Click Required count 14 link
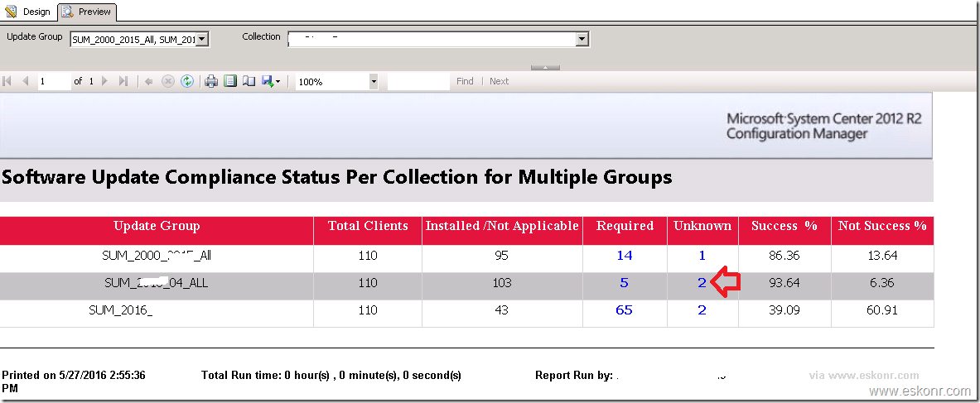 [x=624, y=256]
